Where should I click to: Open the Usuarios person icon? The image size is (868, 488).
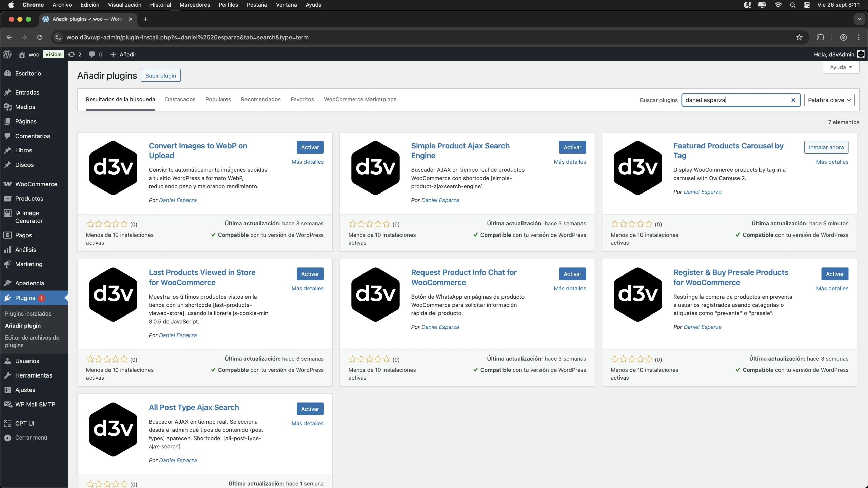7,361
